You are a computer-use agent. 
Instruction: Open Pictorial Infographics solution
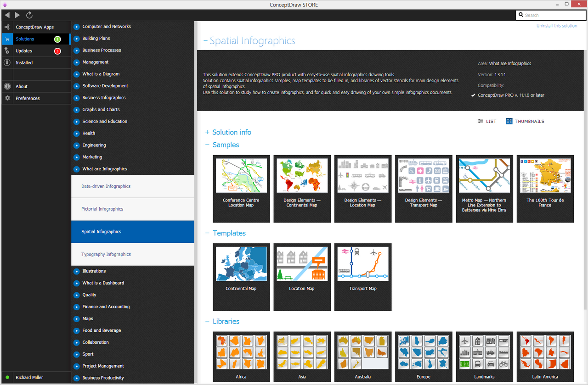tap(132, 209)
